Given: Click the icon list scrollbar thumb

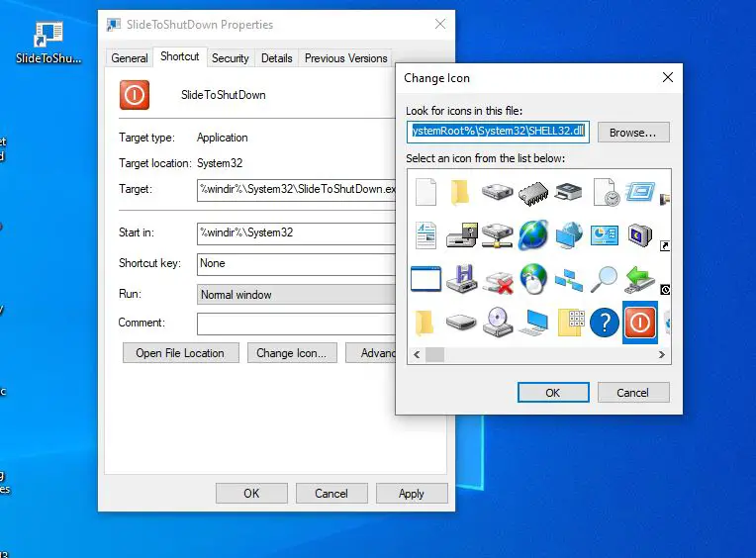Looking at the screenshot, I should click(x=434, y=354).
